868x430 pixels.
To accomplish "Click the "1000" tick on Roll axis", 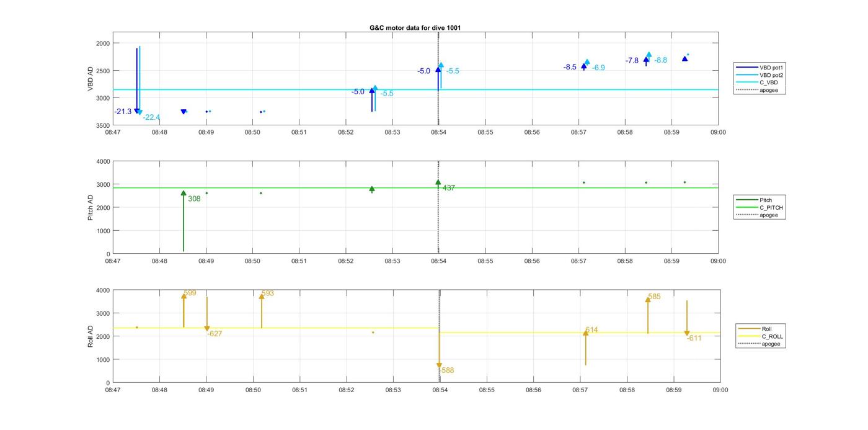I will click(103, 360).
